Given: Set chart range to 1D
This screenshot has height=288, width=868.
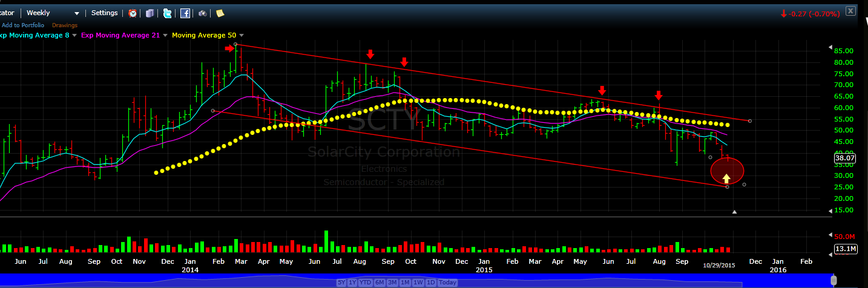Looking at the screenshot, I should point(431,283).
